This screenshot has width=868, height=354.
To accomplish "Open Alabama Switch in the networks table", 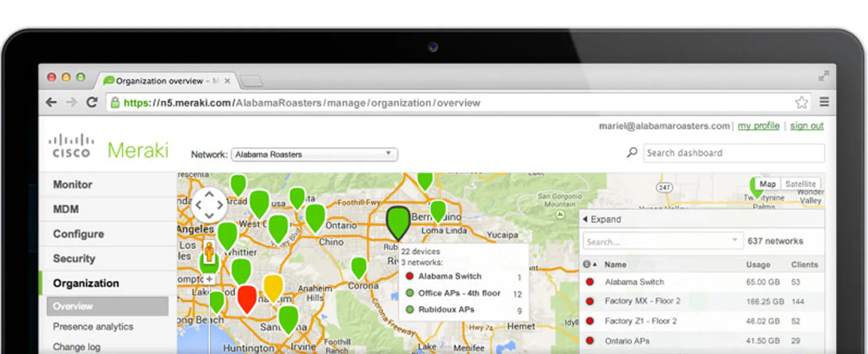I will tap(634, 282).
